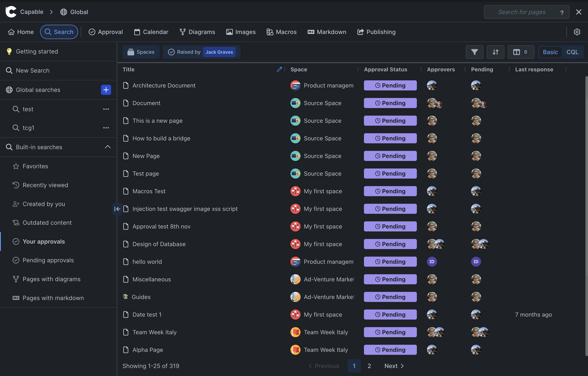Open the Architecture Document page
Screen dimensions: 588x376
(164, 85)
